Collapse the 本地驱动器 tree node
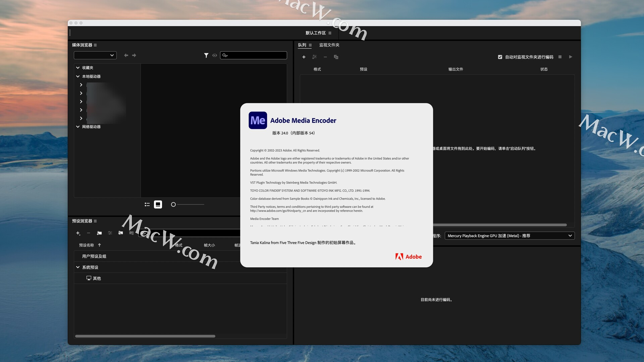This screenshot has height=362, width=644. [x=78, y=76]
